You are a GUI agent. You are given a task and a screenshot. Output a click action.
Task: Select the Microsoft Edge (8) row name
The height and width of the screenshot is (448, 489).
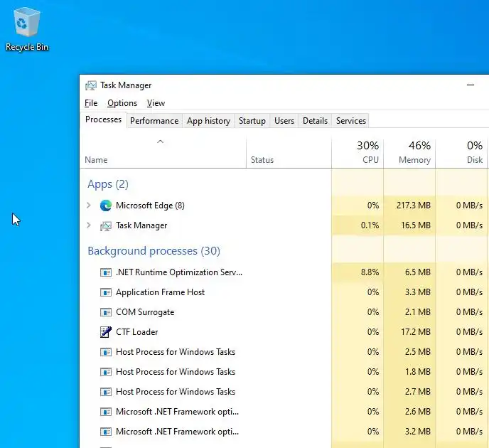click(150, 206)
